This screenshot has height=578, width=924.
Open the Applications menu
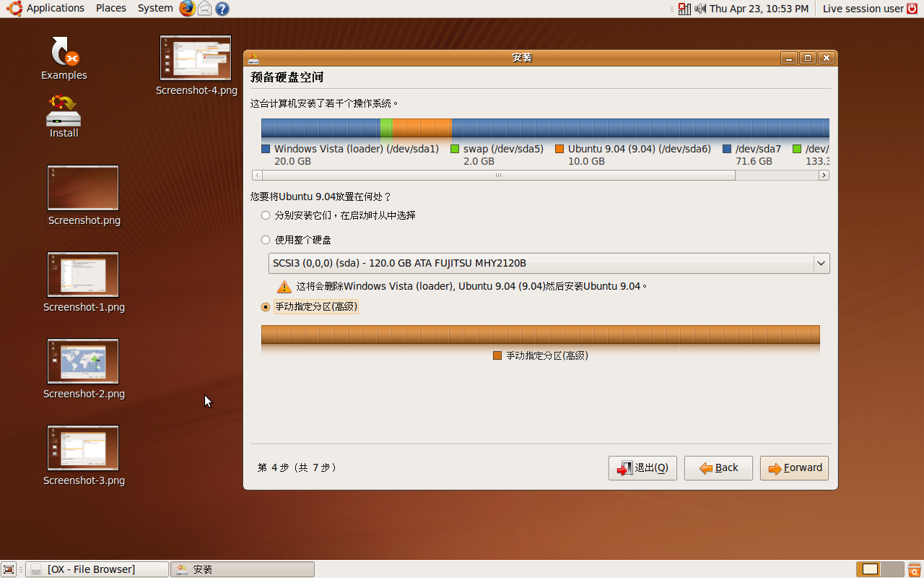coord(56,8)
